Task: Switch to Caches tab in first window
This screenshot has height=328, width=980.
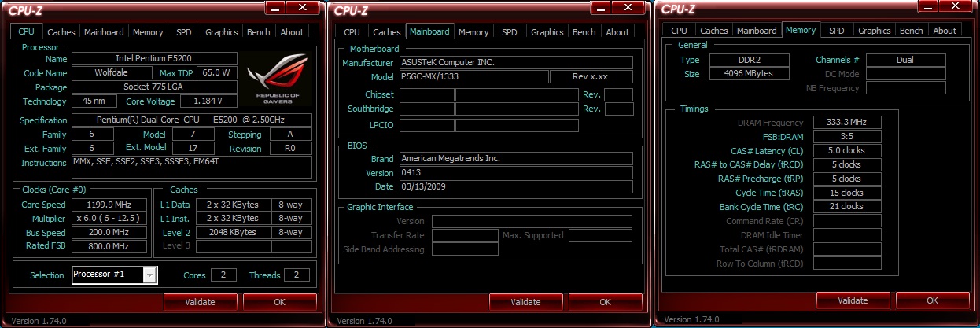Action: click(61, 32)
